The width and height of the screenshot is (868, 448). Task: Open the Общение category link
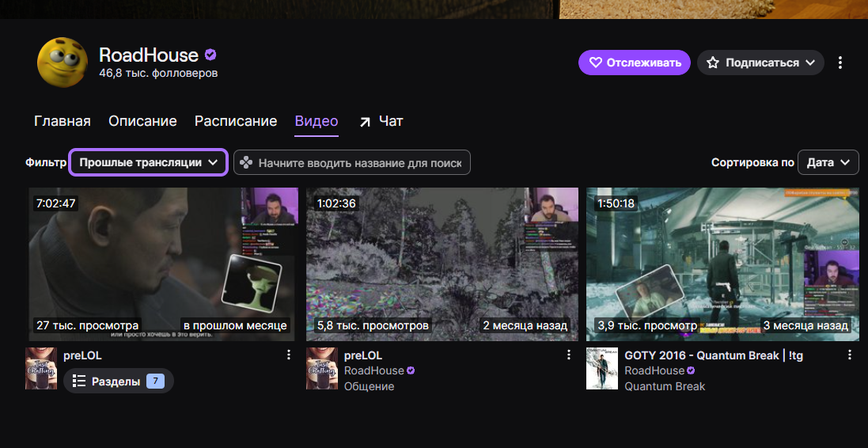click(x=370, y=386)
